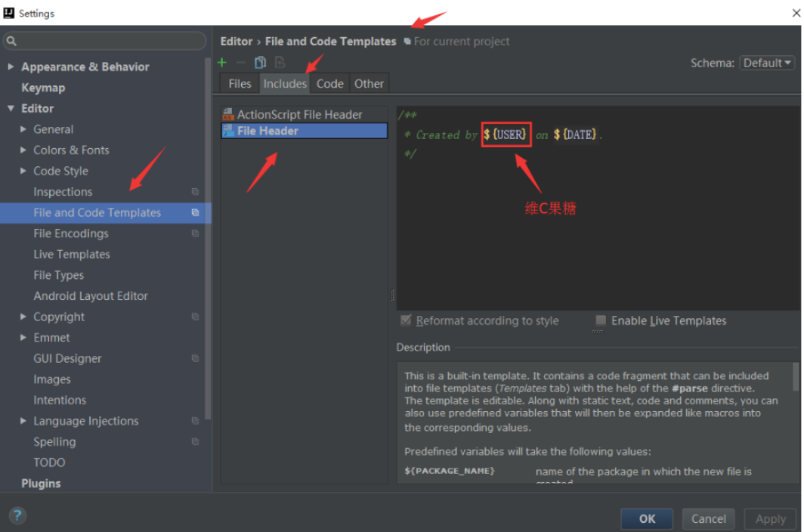Open the Schema Default dropdown
This screenshot has width=804, height=532.
(x=767, y=63)
